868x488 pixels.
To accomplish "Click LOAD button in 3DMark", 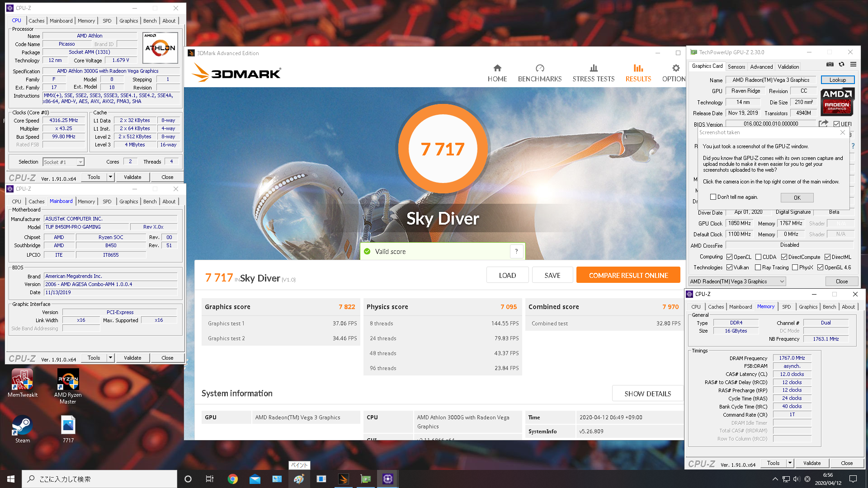I will pos(507,275).
